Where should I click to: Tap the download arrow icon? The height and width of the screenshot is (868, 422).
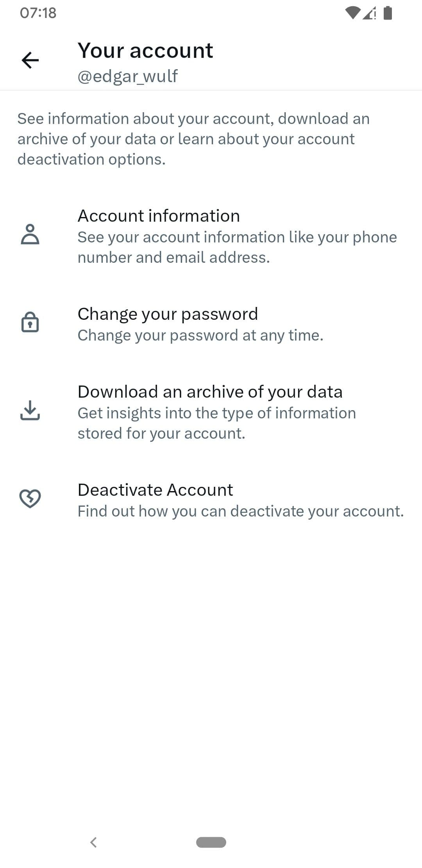(30, 410)
